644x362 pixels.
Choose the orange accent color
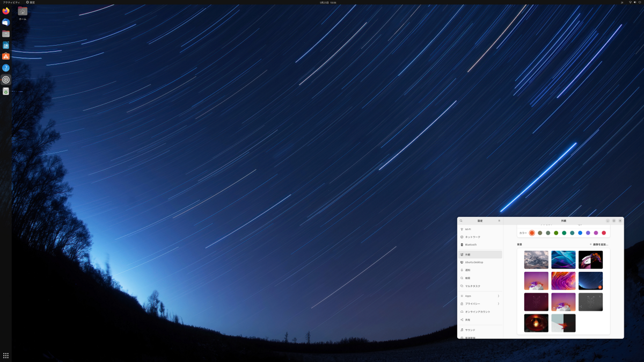[532, 233]
